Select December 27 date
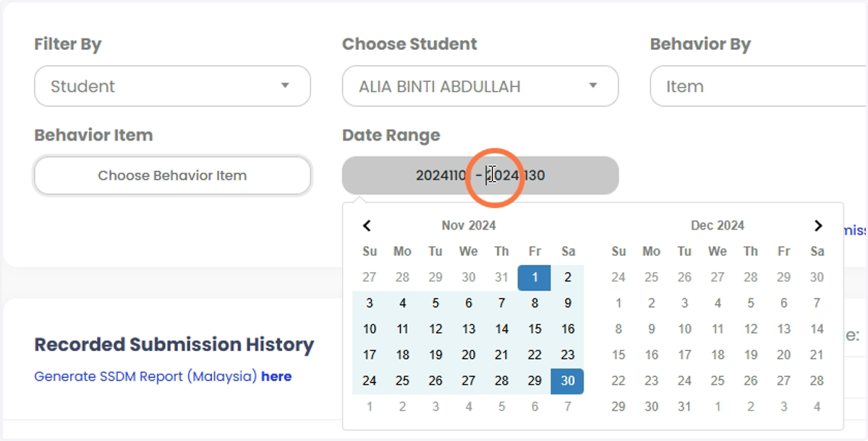The width and height of the screenshot is (868, 441). pos(784,381)
